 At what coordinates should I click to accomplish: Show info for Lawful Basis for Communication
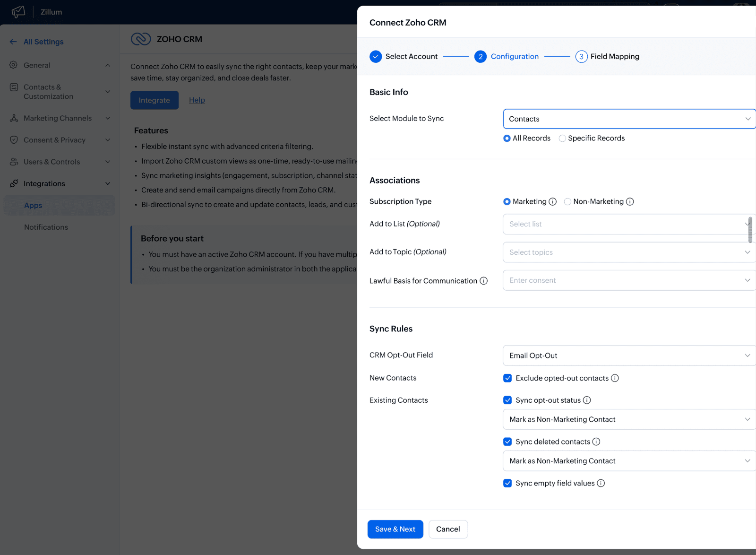click(483, 281)
